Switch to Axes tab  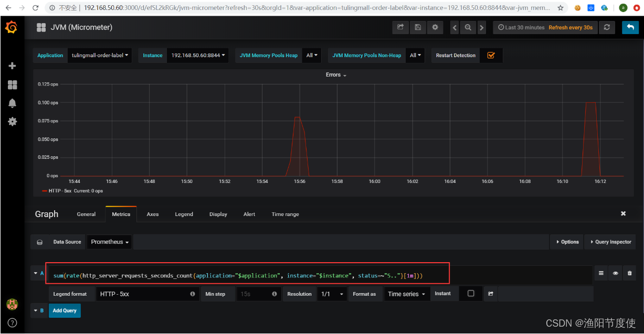(153, 214)
